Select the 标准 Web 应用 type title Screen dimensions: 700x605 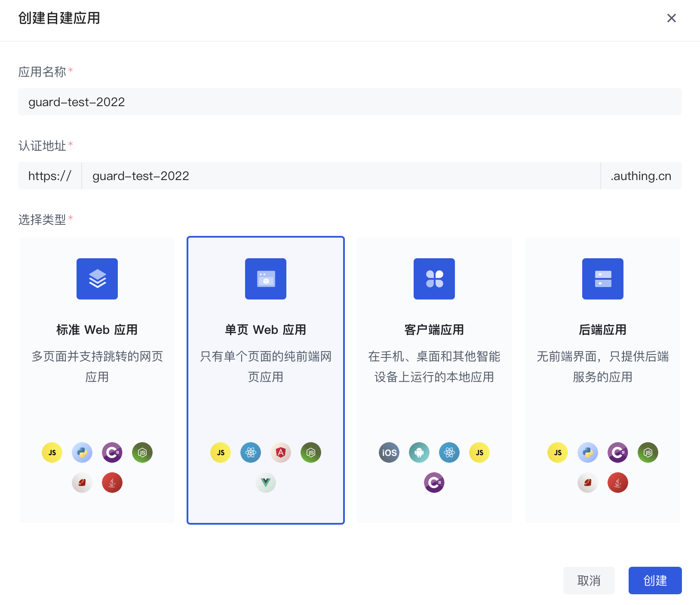97,330
